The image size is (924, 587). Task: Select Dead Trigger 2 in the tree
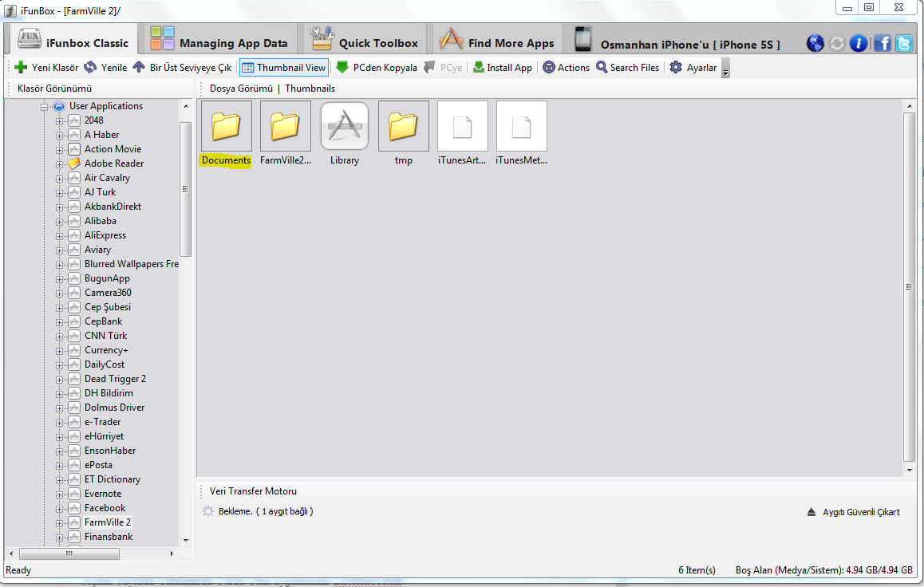pos(115,379)
